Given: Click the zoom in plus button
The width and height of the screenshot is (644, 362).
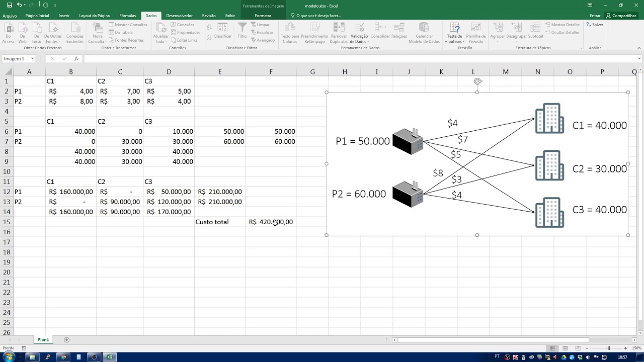Looking at the screenshot, I should [x=625, y=348].
